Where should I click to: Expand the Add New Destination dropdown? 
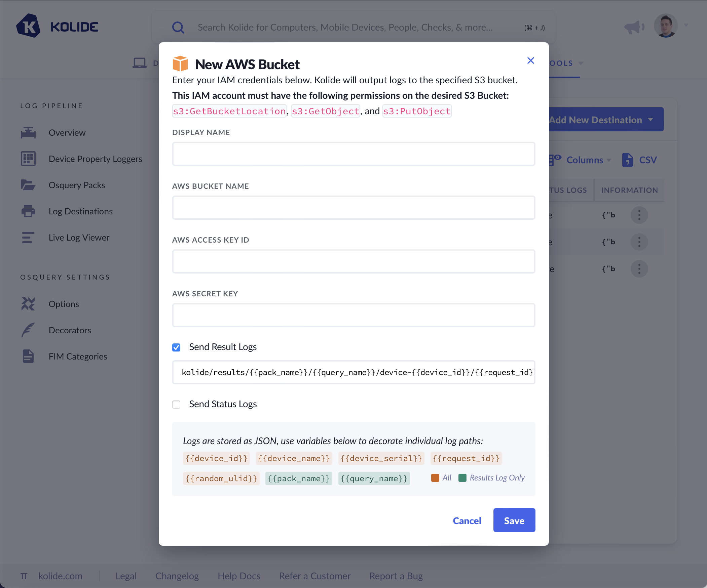click(x=606, y=119)
